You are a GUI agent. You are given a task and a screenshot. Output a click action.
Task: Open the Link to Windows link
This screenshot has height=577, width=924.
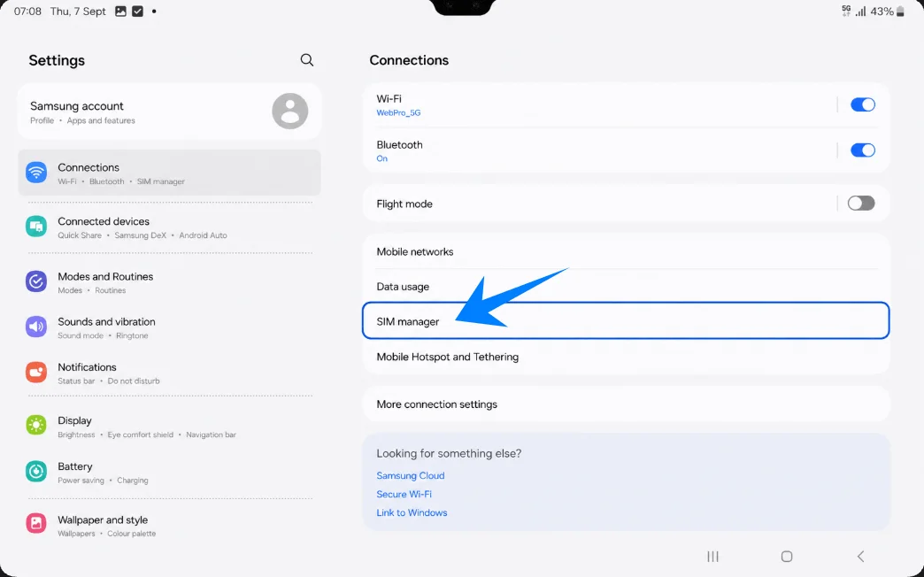(412, 512)
